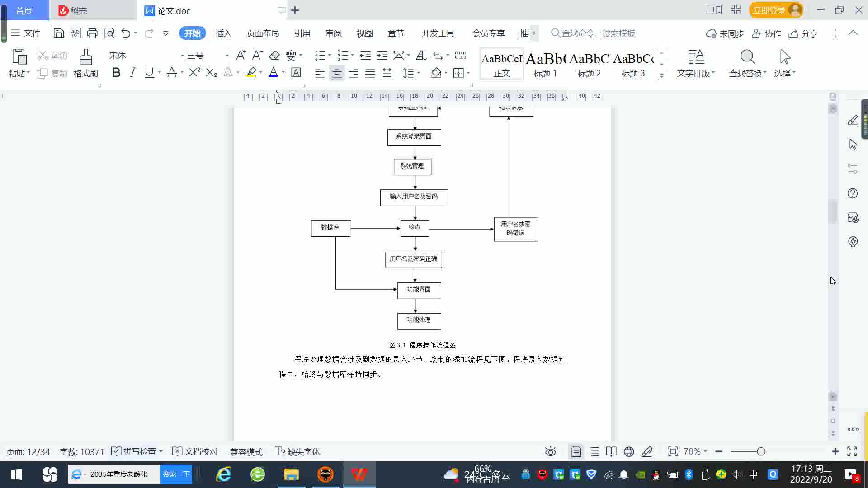
Task: Switch to the 插入 ribbon tab
Action: pyautogui.click(x=223, y=33)
